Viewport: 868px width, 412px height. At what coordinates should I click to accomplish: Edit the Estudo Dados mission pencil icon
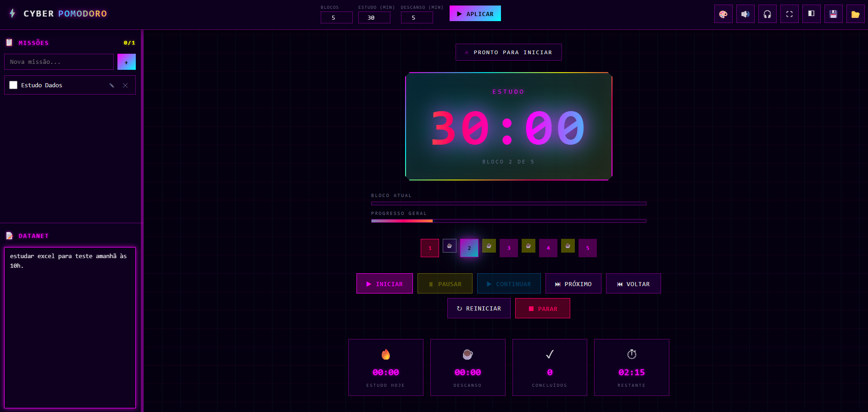(x=111, y=85)
